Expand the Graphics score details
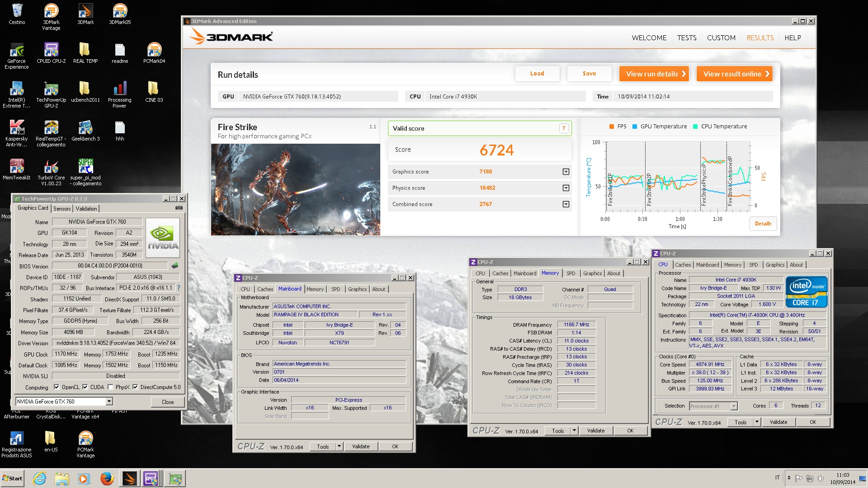868x488 pixels. [566, 172]
